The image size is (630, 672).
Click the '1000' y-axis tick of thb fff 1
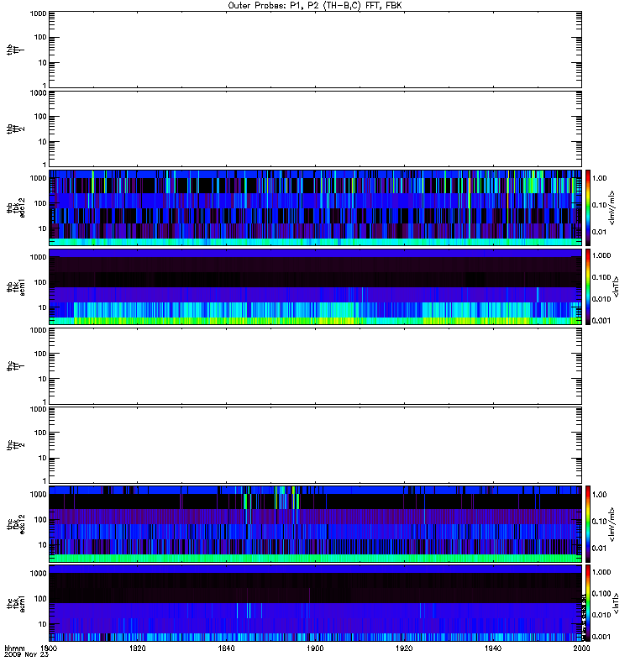(x=38, y=13)
